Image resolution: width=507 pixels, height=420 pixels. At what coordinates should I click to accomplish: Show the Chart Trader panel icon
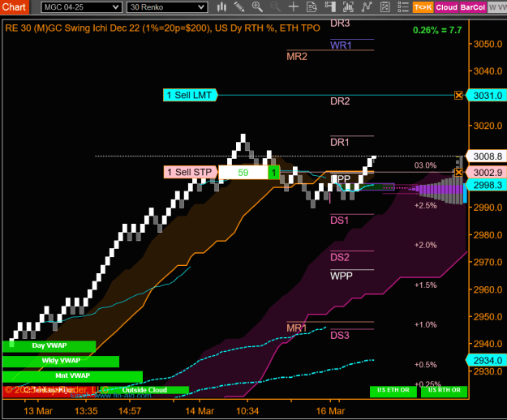[330, 7]
